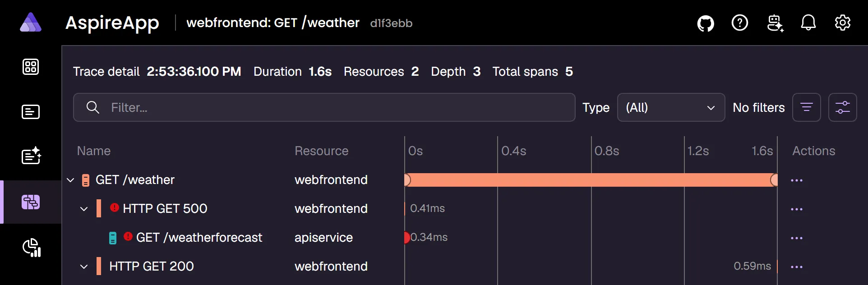
Task: Click the 0.41ms duration label
Action: pos(427,208)
